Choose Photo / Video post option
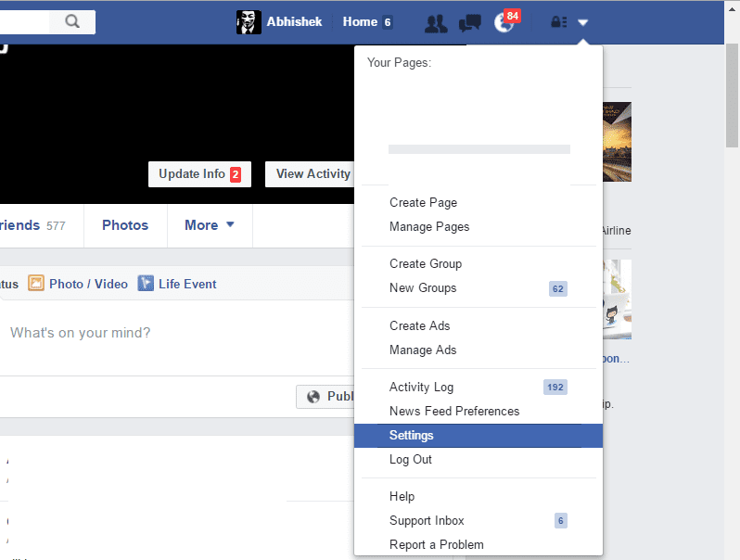 88,284
